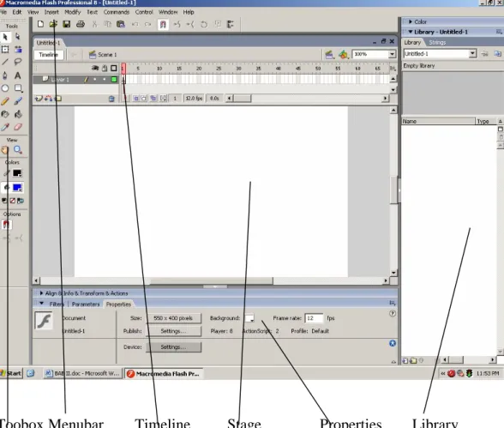Toggle lock all layers padlock icon
This screenshot has height=428, width=504.
[x=105, y=68]
